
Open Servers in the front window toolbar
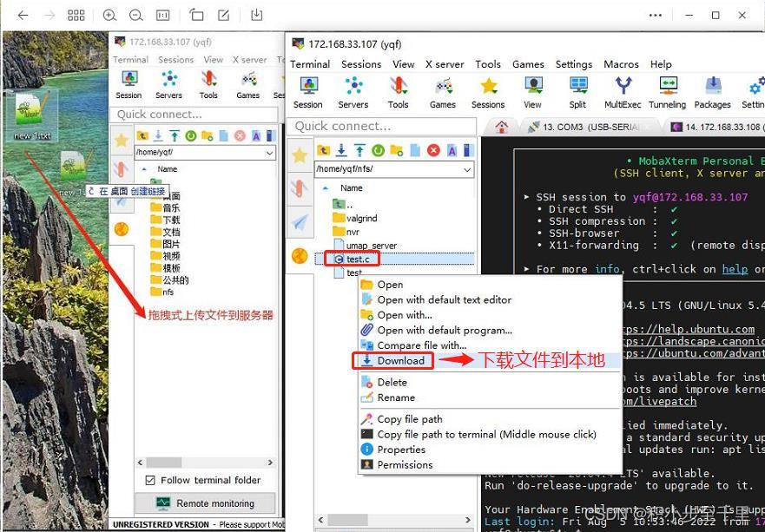pyautogui.click(x=353, y=92)
